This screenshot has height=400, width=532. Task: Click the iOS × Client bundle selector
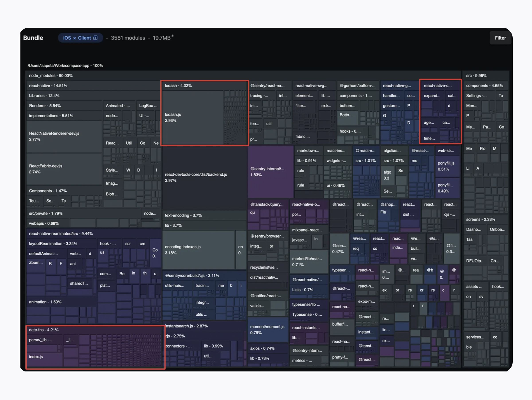coord(80,38)
